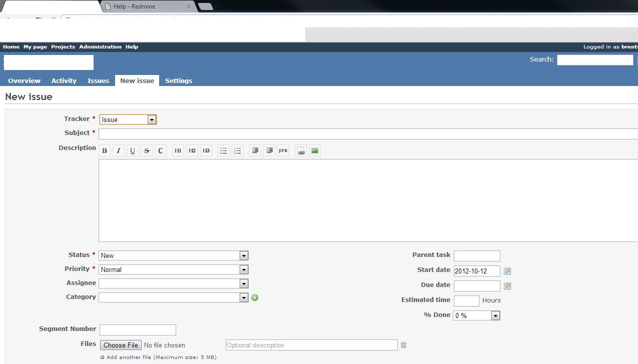Click the underline formatting icon
This screenshot has width=638, height=364.
(x=133, y=150)
